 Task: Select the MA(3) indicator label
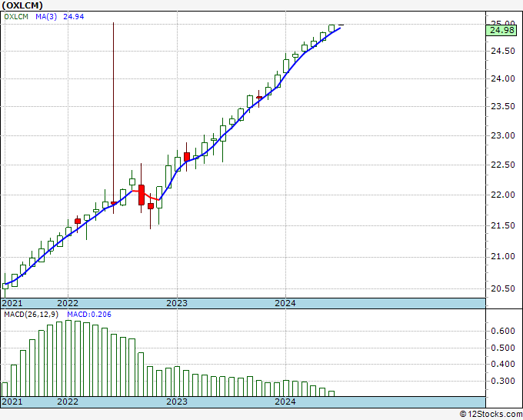(46, 17)
